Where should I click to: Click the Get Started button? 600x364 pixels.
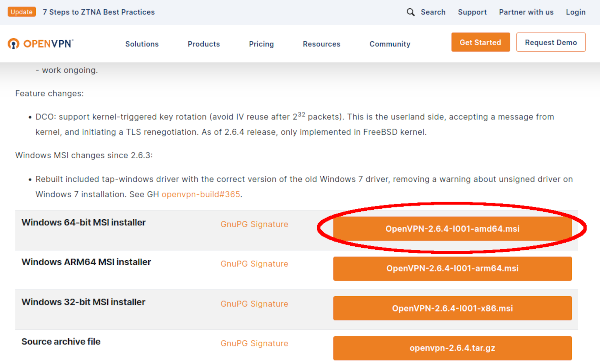pos(480,42)
